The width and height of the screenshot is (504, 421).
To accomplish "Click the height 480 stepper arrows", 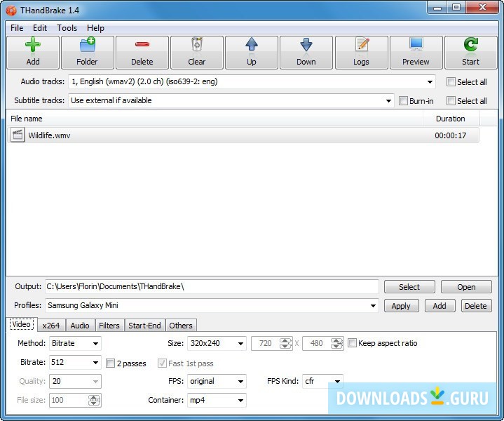I will [336, 343].
